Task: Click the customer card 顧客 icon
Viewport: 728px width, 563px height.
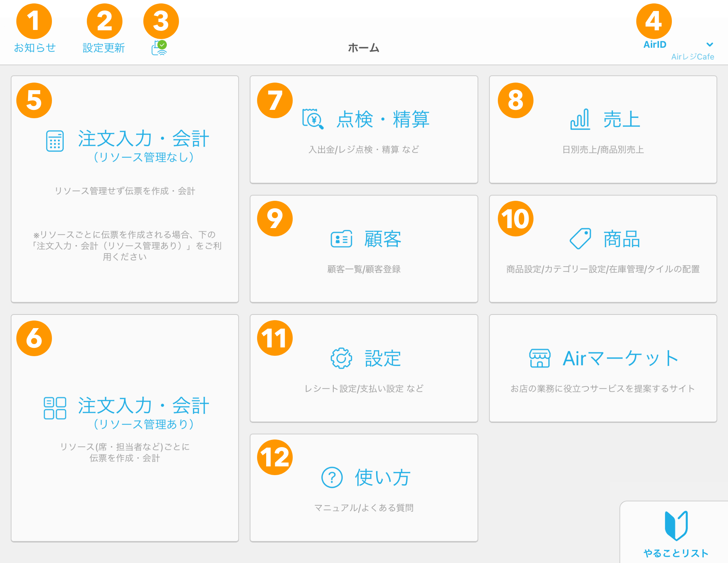Action: point(341,239)
